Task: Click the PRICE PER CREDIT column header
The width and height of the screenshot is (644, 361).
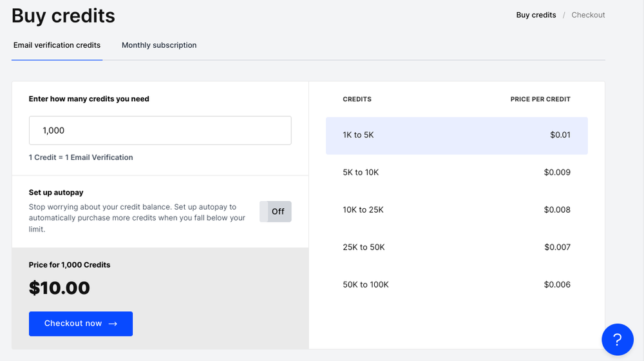Action: 540,99
